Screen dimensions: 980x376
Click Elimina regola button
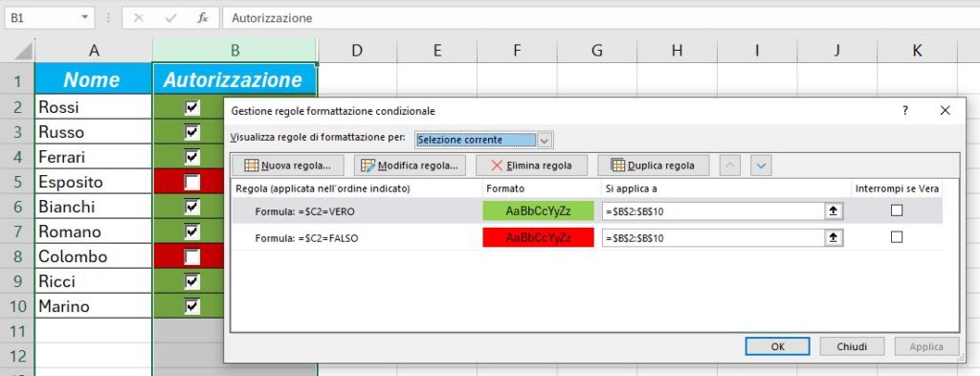(531, 166)
